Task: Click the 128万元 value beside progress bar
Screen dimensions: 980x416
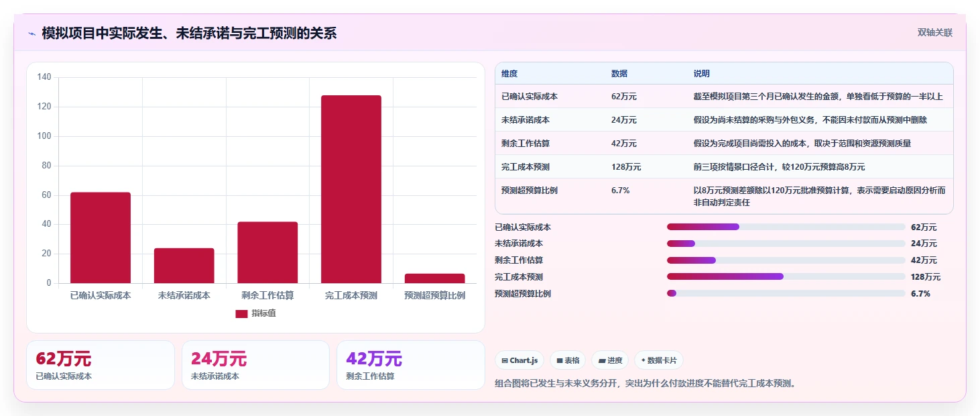Action: (x=926, y=277)
